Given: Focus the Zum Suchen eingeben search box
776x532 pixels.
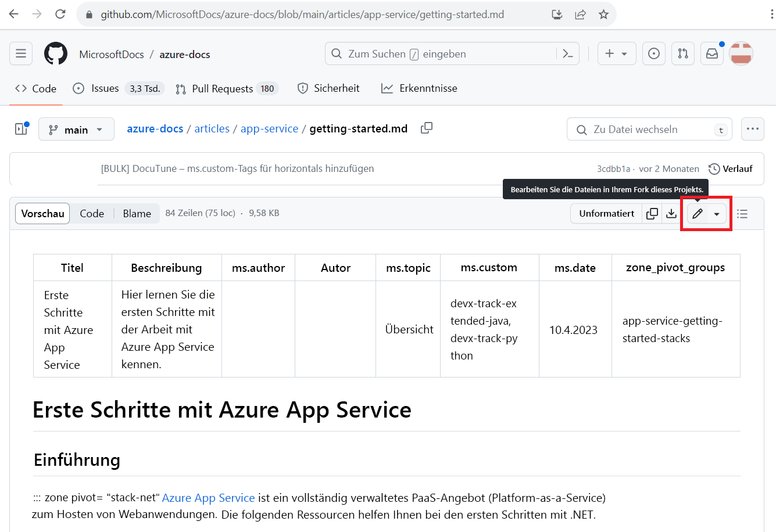Looking at the screenshot, I should [452, 53].
